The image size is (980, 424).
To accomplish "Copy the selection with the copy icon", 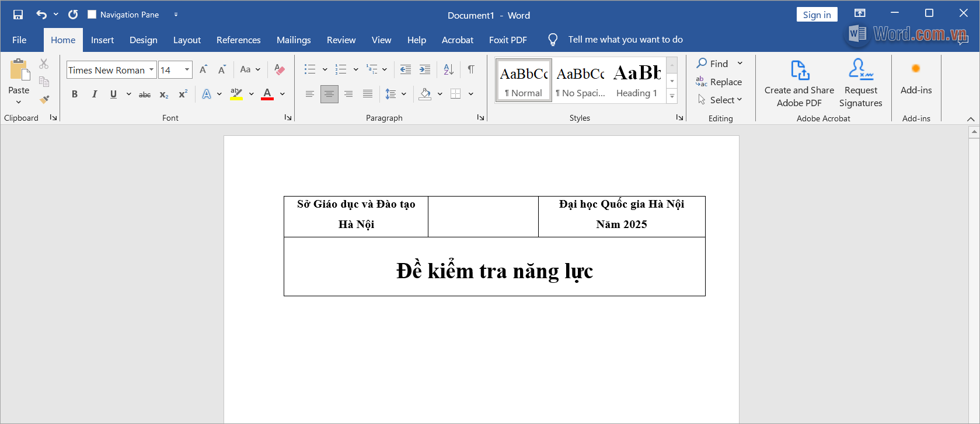I will tap(44, 82).
